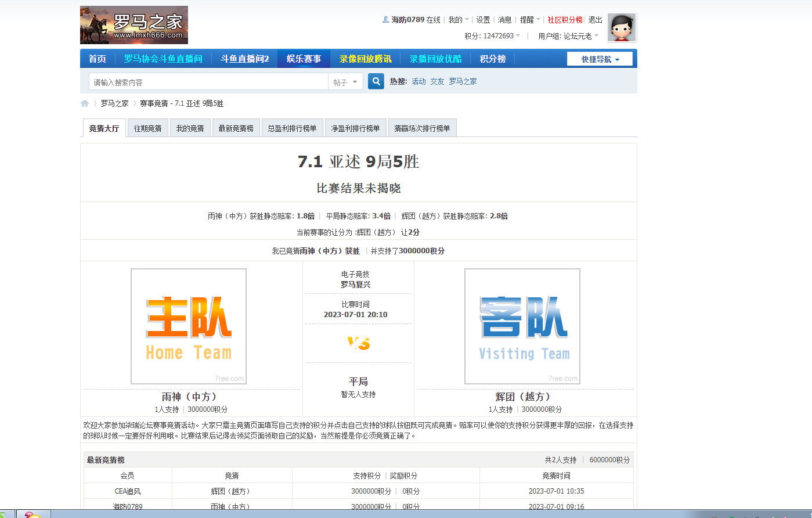The width and height of the screenshot is (812, 518).
Task: Switch to the 往期竞猜 tab
Action: [148, 128]
